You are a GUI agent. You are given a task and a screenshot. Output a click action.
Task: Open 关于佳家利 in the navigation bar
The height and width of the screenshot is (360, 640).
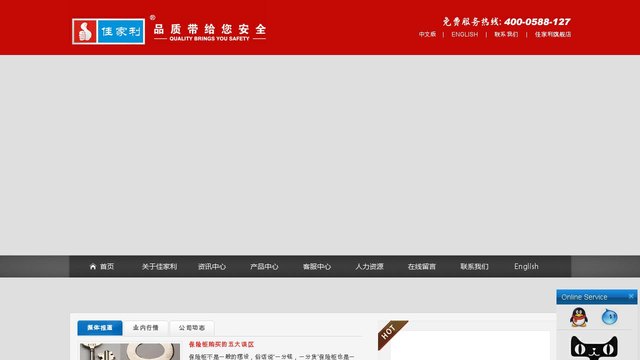159,267
